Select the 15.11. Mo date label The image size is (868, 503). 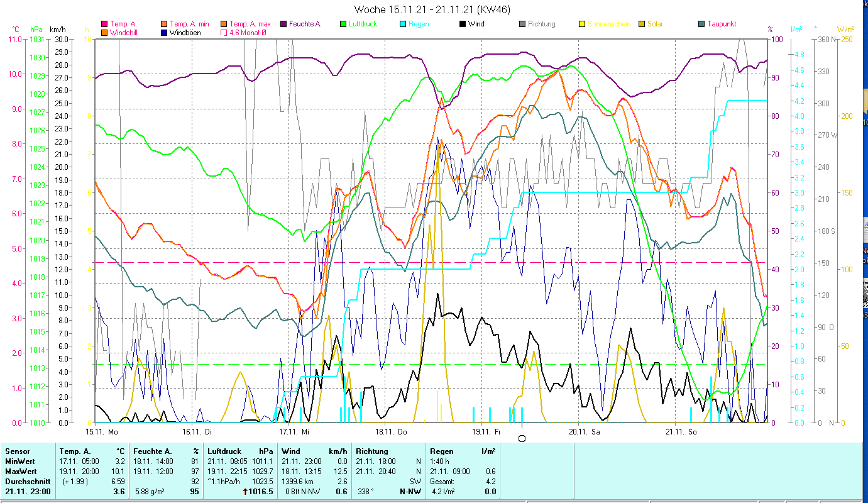point(102,431)
